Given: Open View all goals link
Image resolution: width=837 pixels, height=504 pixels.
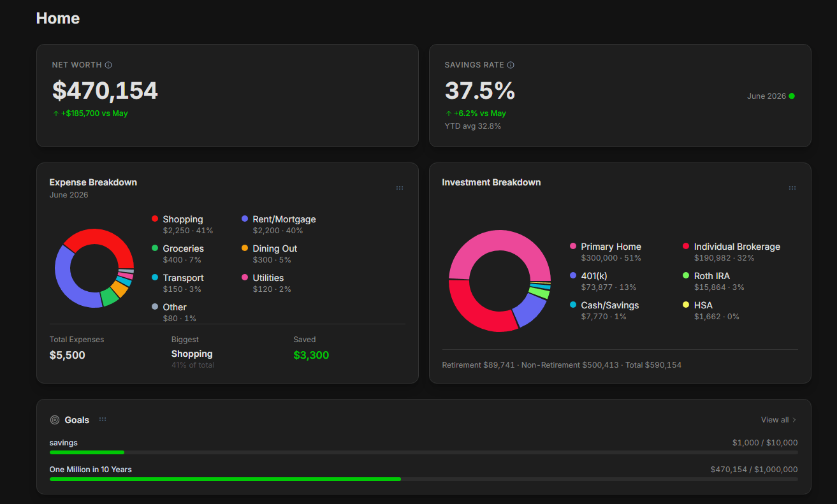Looking at the screenshot, I should tap(778, 420).
